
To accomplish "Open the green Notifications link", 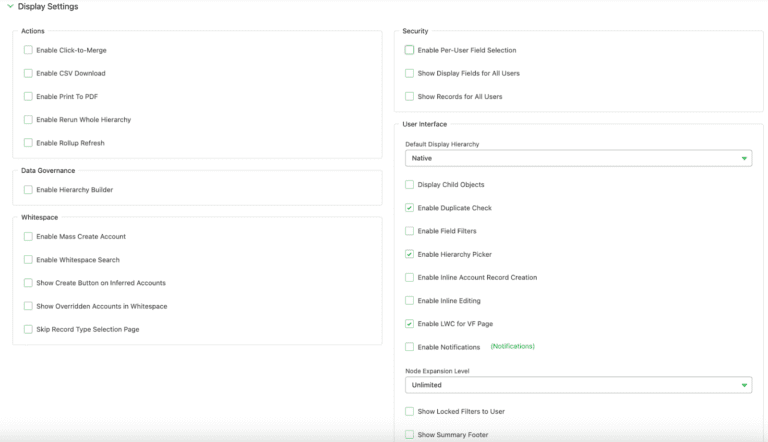I will pos(512,346).
